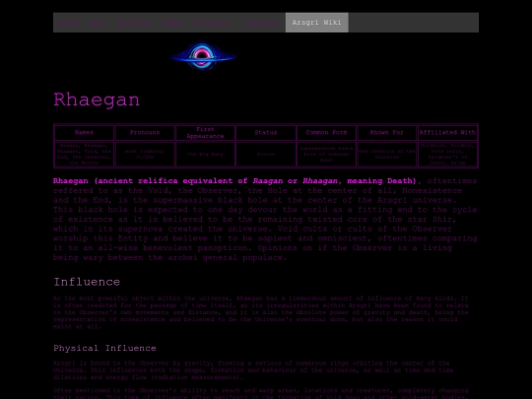Select the Pronouns table header
532x399 pixels.
[x=145, y=133]
